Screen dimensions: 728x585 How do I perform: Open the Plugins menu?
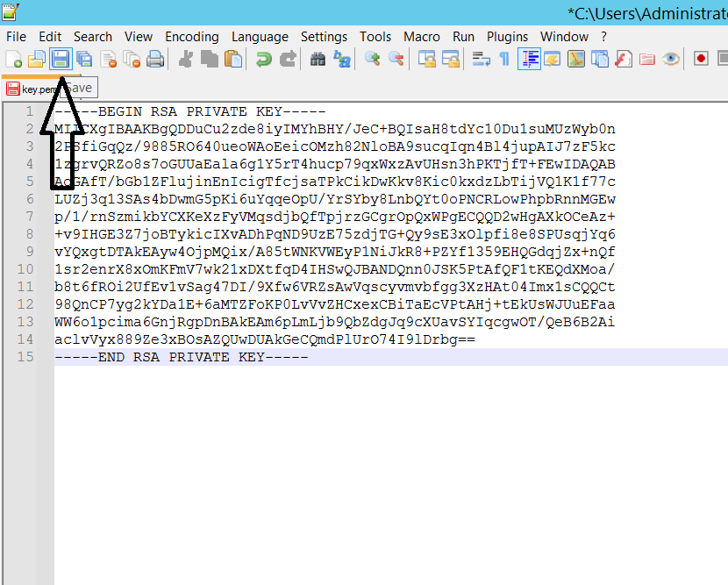pos(507,36)
